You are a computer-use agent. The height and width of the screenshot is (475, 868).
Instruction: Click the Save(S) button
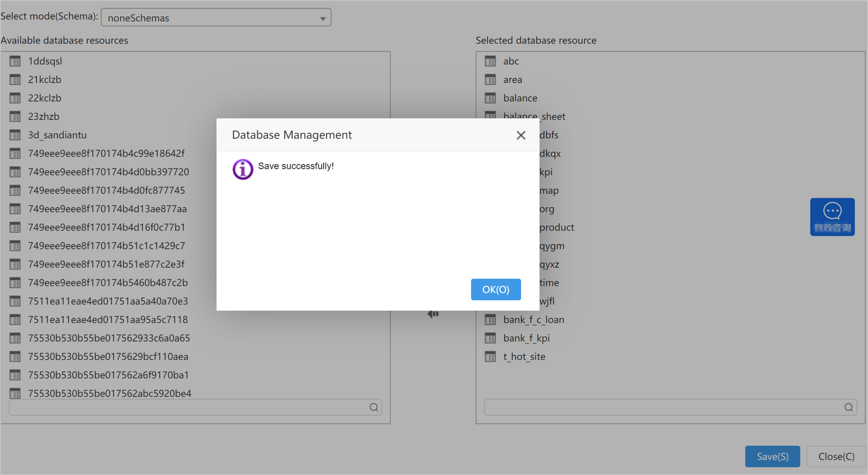point(772,456)
